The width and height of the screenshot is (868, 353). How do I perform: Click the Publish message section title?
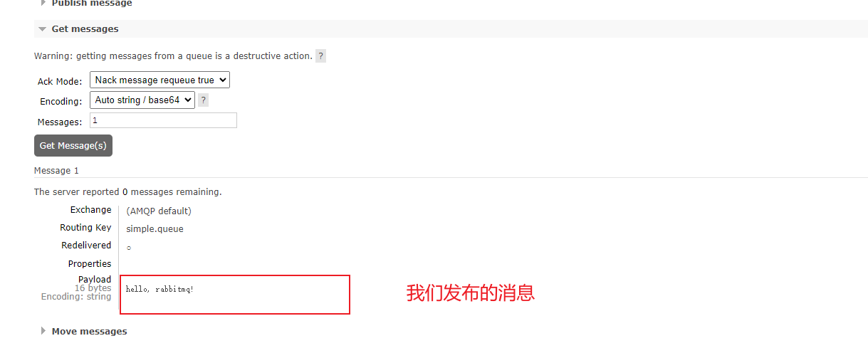(x=91, y=4)
